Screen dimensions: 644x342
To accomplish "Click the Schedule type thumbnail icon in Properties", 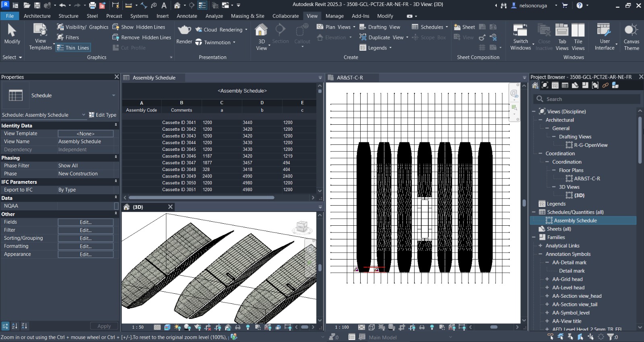I will pyautogui.click(x=16, y=95).
